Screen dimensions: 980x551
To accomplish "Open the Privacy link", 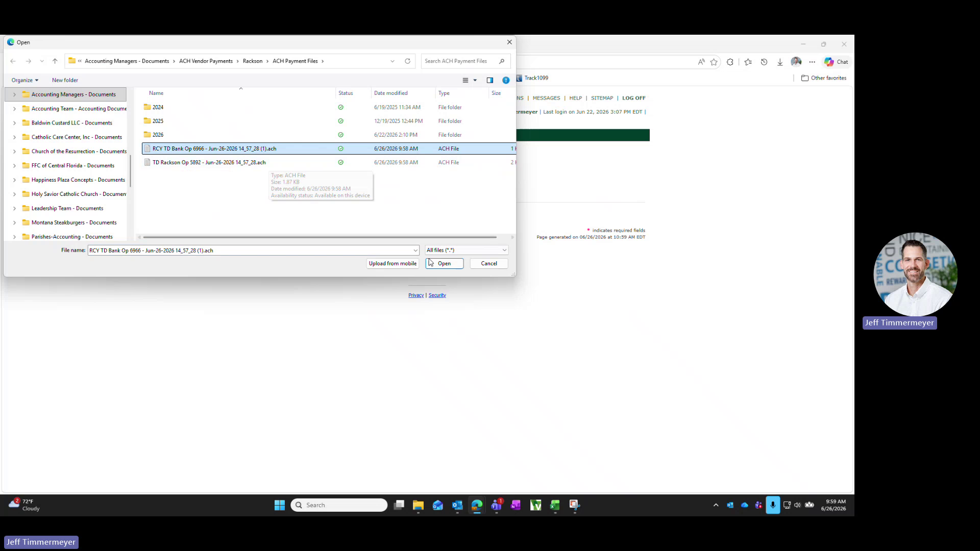I will [416, 295].
